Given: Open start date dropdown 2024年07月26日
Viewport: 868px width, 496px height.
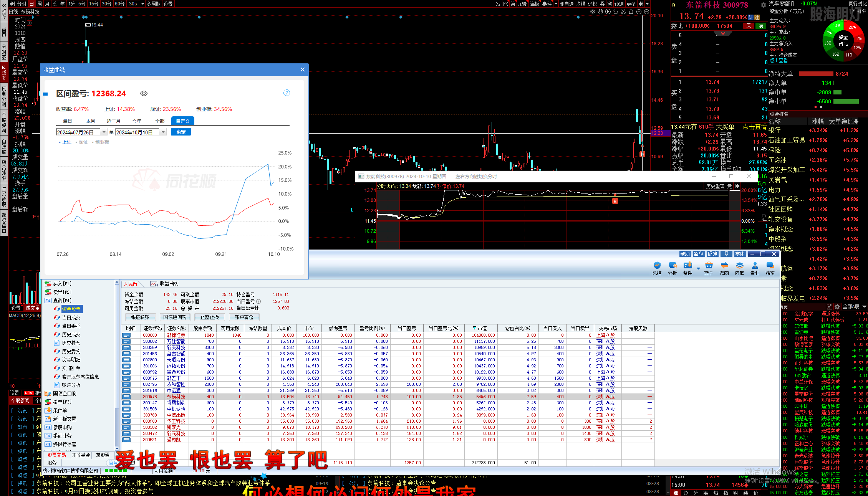Looking at the screenshot, I should 103,132.
